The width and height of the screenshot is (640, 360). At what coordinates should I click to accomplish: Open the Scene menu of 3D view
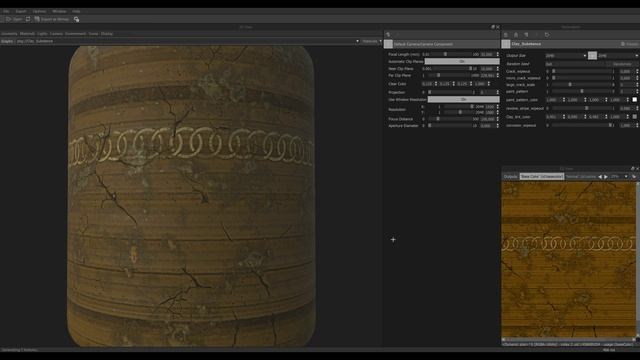[93, 34]
